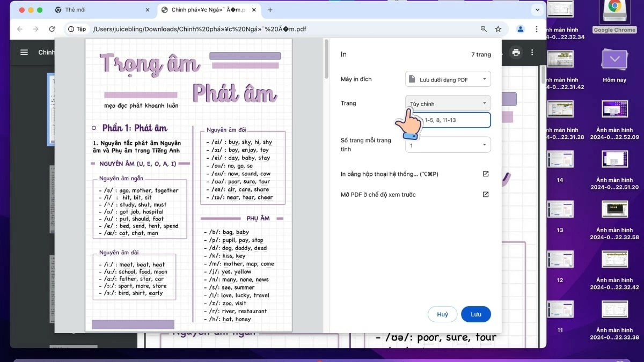Viewport: 644px width, 362px height.
Task: Open the tab search chevron in the tab strip
Action: click(x=538, y=9)
